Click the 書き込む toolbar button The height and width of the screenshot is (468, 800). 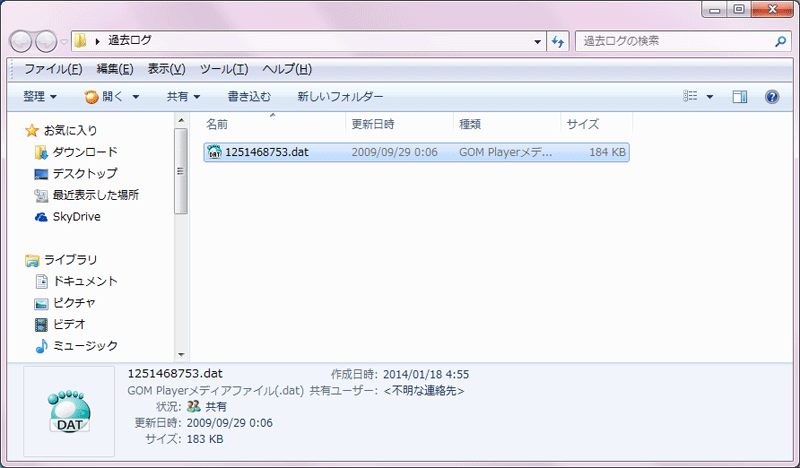pyautogui.click(x=249, y=96)
